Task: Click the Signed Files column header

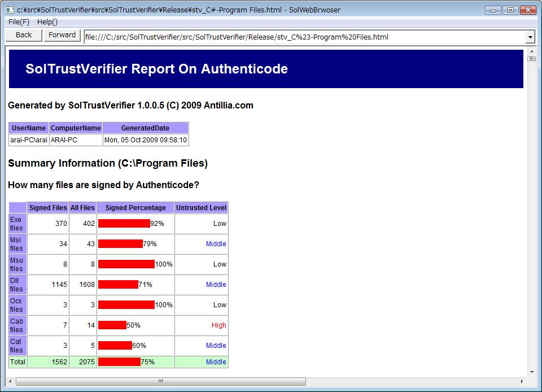Action: tap(48, 208)
